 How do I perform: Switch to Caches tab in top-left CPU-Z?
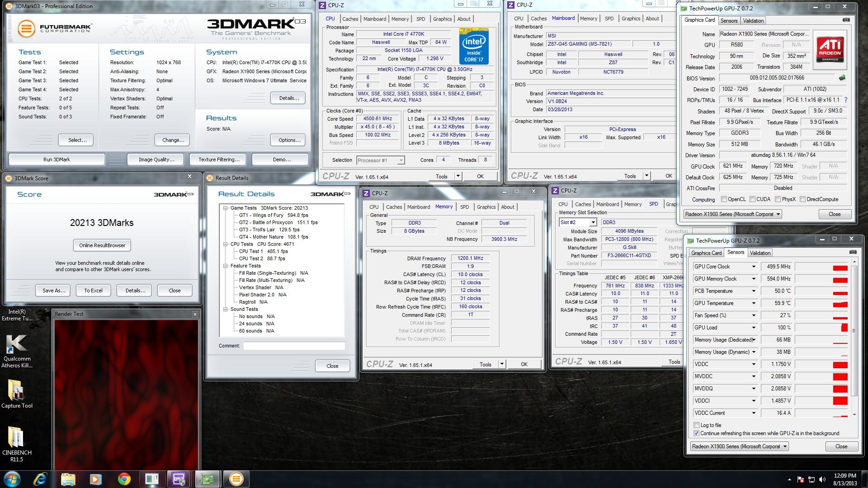click(x=350, y=19)
